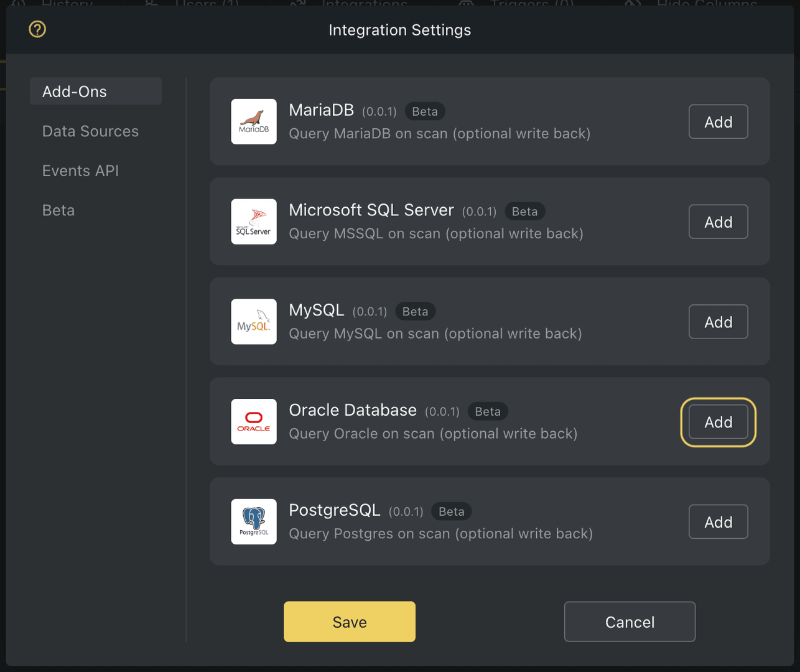
Task: Add the Oracle Database integration
Action: pos(719,422)
